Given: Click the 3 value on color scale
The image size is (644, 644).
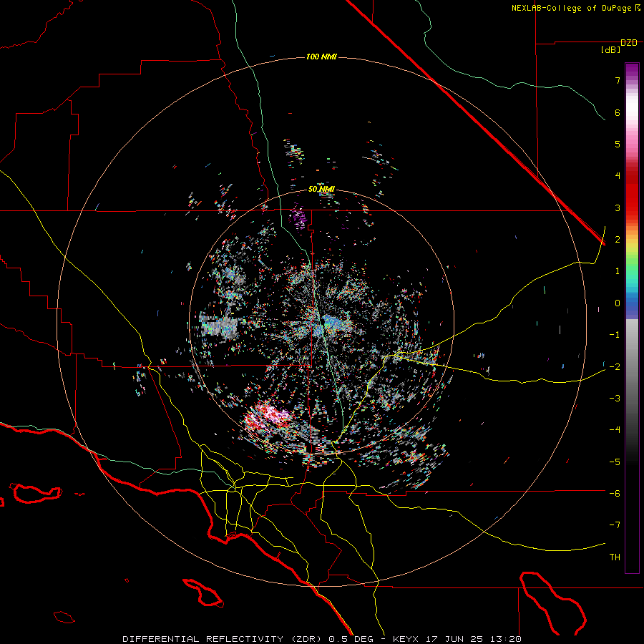Looking at the screenshot, I should (x=618, y=208).
